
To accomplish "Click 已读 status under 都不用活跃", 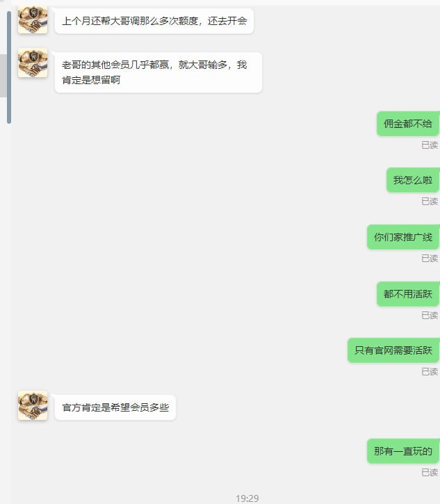I will point(430,315).
